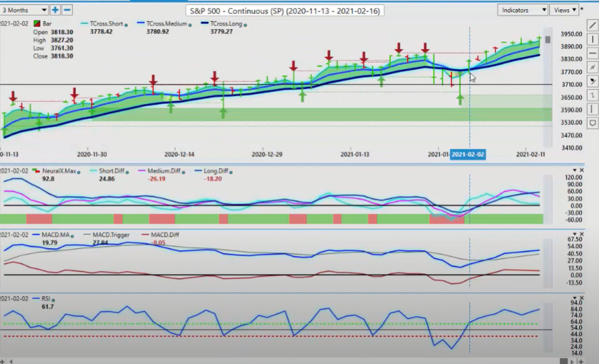Click the TCross.Medium blue line swatch
This screenshot has height=364, width=599.
click(x=141, y=24)
